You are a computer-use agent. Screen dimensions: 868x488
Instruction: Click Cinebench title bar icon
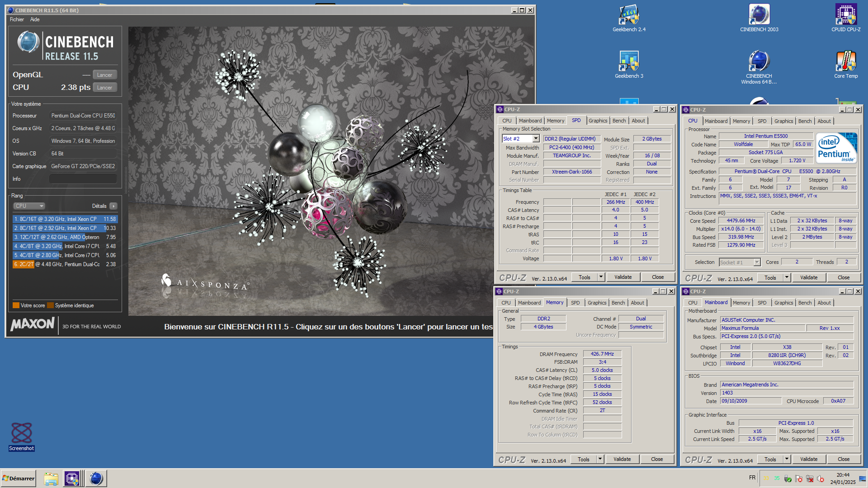click(11, 10)
